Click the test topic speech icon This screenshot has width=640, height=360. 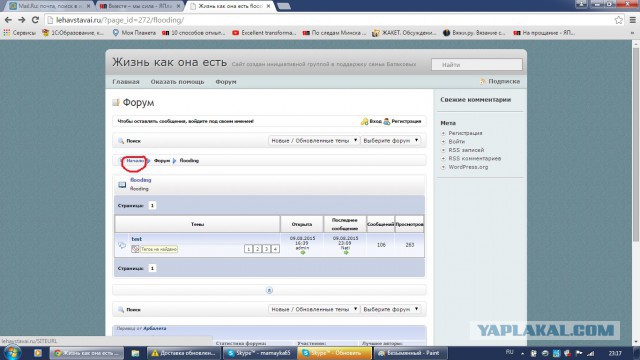tap(122, 245)
